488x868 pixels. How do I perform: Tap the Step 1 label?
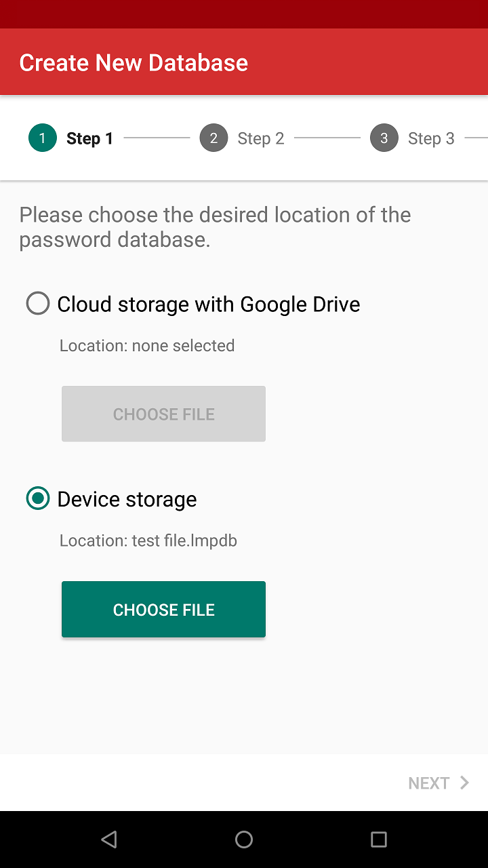89,139
